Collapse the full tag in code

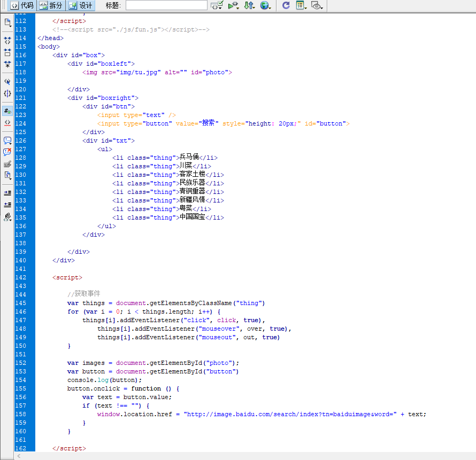(x=7, y=40)
